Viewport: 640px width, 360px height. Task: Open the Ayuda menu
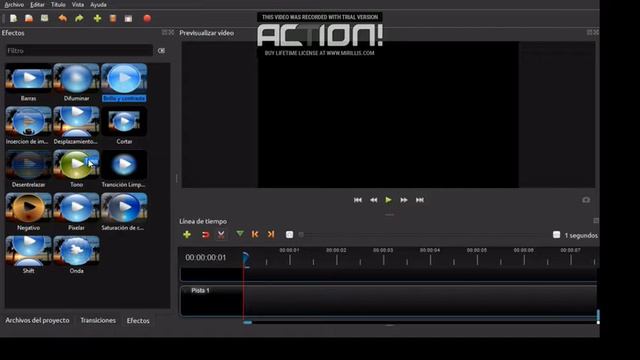pyautogui.click(x=98, y=5)
